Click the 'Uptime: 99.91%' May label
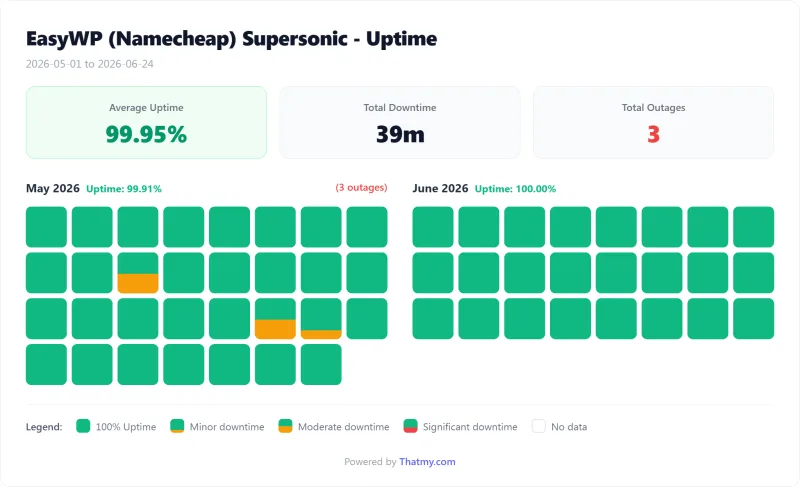This screenshot has height=487, width=800. [x=123, y=189]
